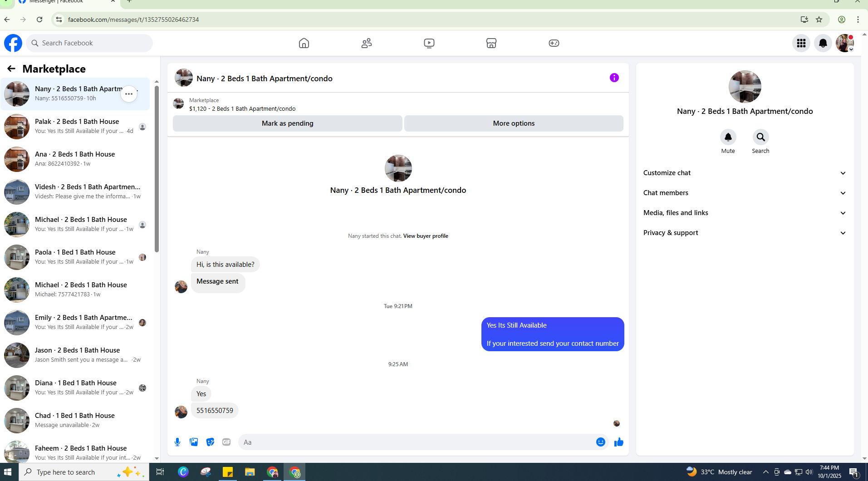Open the Facebook apps grid menu
The width and height of the screenshot is (868, 481).
point(801,43)
